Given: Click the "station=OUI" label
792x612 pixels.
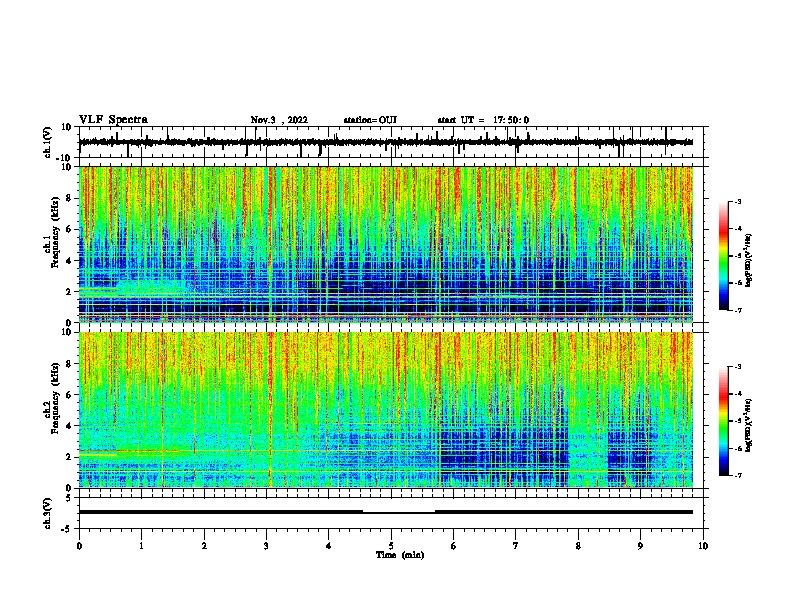Looking at the screenshot, I should (370, 120).
